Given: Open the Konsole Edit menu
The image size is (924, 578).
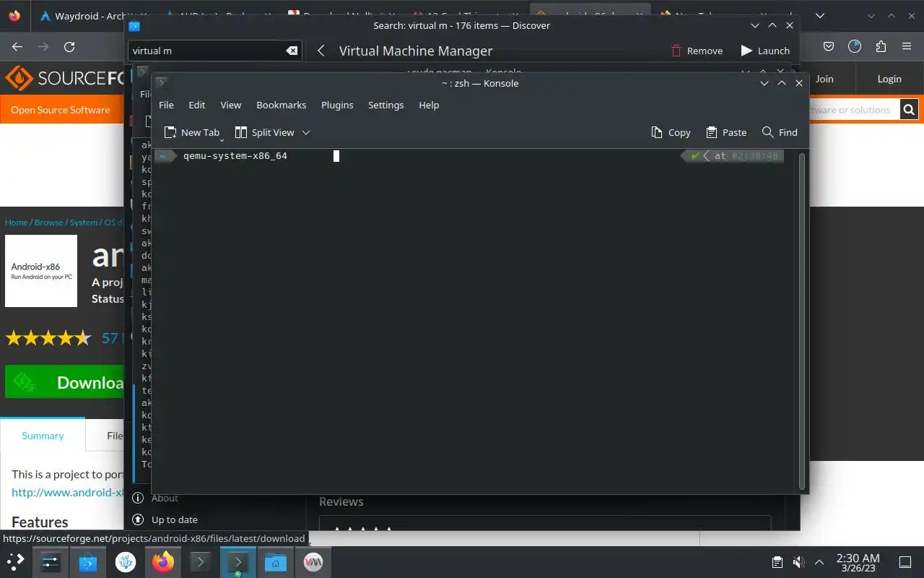Looking at the screenshot, I should pos(197,105).
